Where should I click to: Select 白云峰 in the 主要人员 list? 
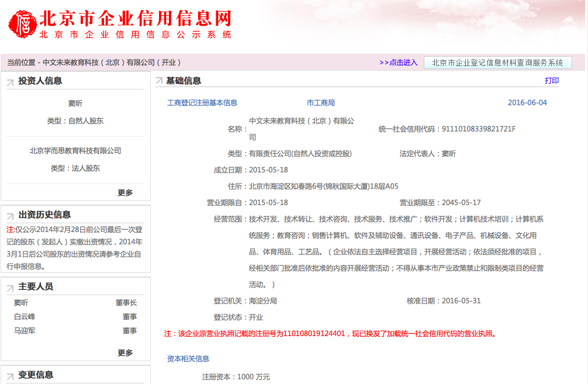coord(25,317)
